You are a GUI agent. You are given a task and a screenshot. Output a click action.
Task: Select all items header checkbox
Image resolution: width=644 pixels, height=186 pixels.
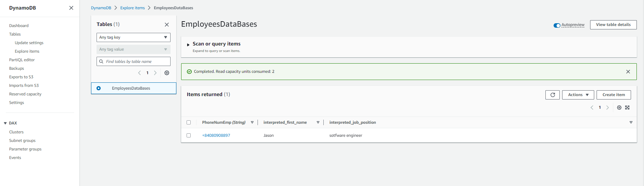189,122
